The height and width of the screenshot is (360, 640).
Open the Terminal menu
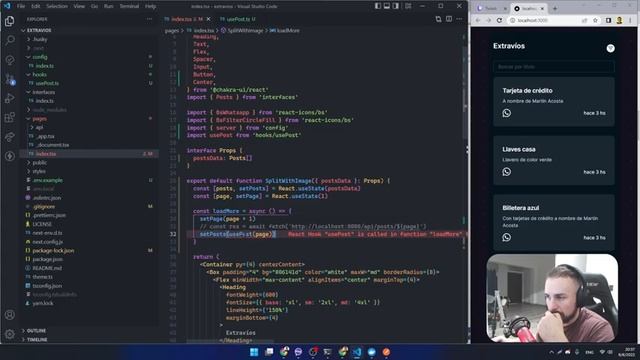(129, 6)
